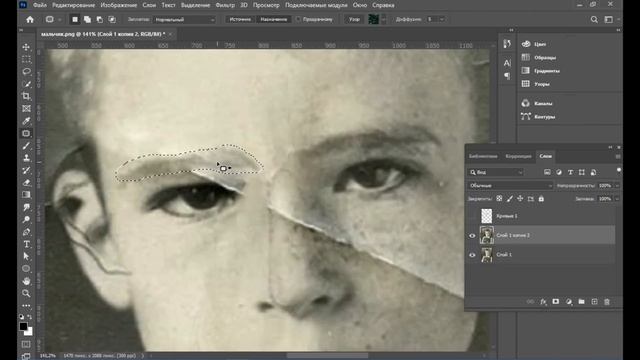This screenshot has height=360, width=640.
Task: Show the hidden Кривые 1 layer
Action: pyautogui.click(x=472, y=216)
